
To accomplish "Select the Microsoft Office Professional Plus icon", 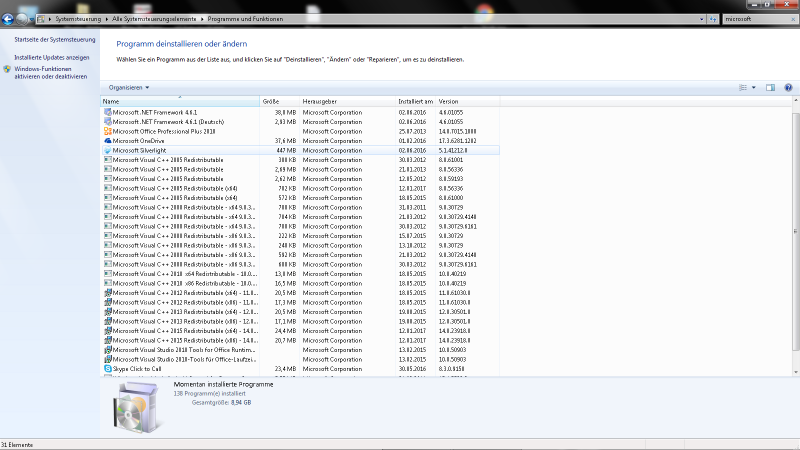I will [108, 131].
